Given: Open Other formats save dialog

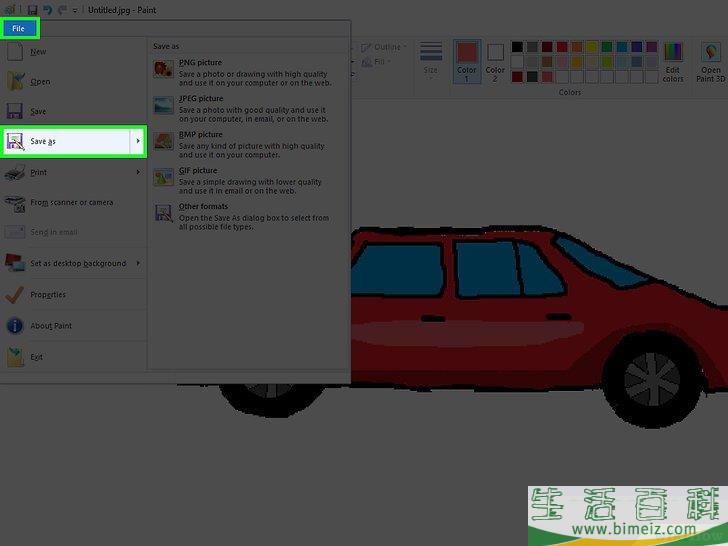Looking at the screenshot, I should pos(202,207).
